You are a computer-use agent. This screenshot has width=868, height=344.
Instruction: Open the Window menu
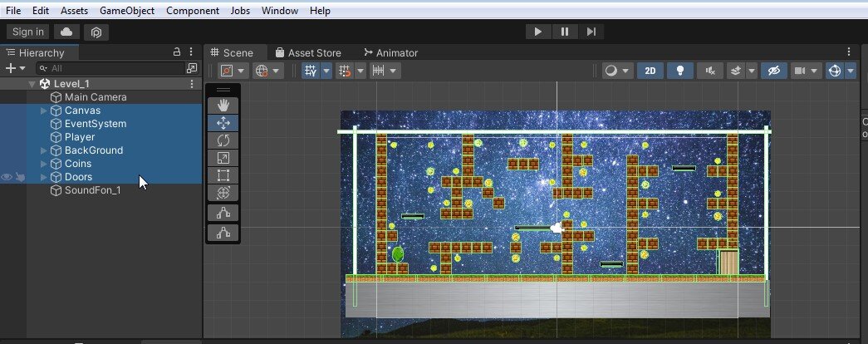[280, 11]
